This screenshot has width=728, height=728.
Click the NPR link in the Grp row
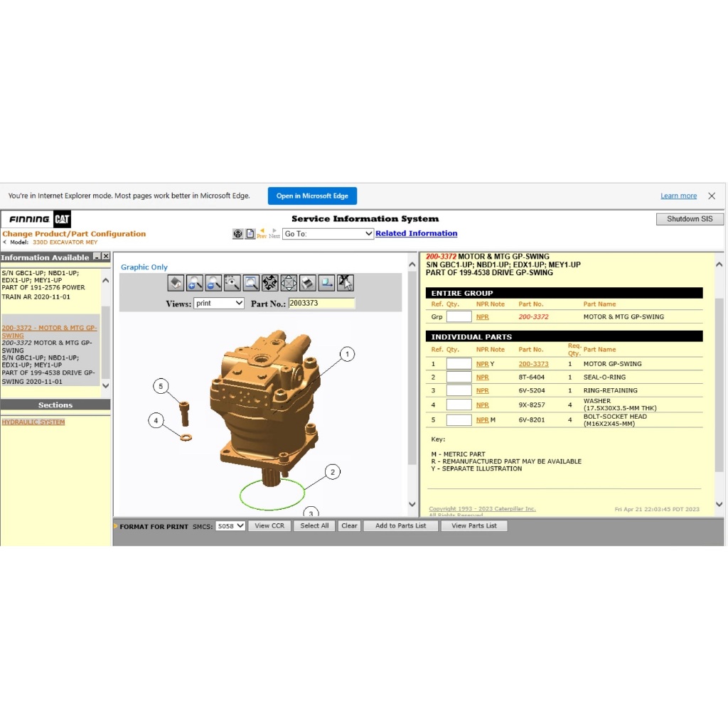pyautogui.click(x=483, y=316)
